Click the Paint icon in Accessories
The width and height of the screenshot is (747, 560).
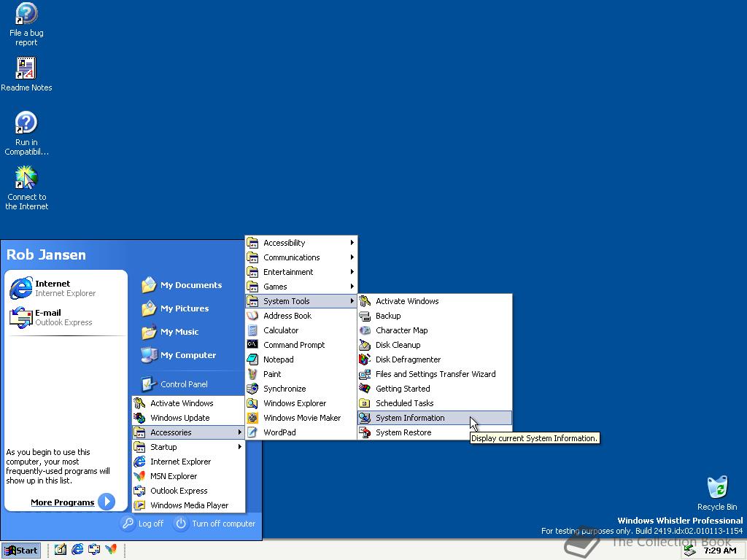point(252,374)
